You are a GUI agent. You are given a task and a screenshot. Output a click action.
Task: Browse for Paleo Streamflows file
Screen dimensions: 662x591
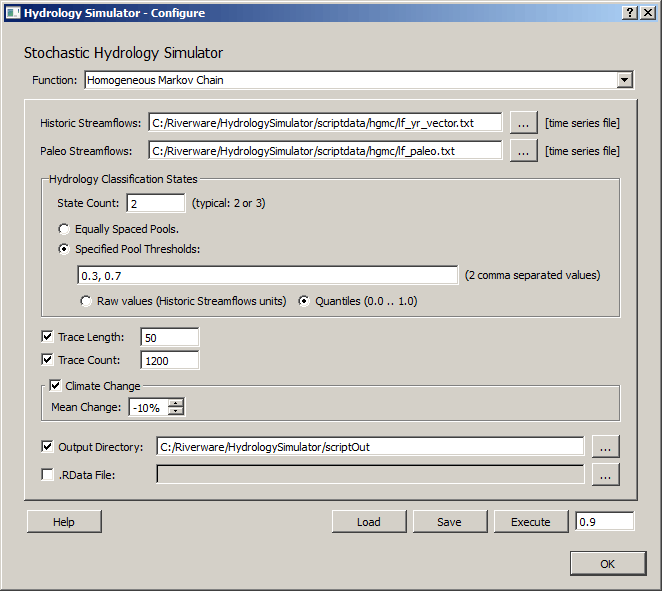point(524,151)
